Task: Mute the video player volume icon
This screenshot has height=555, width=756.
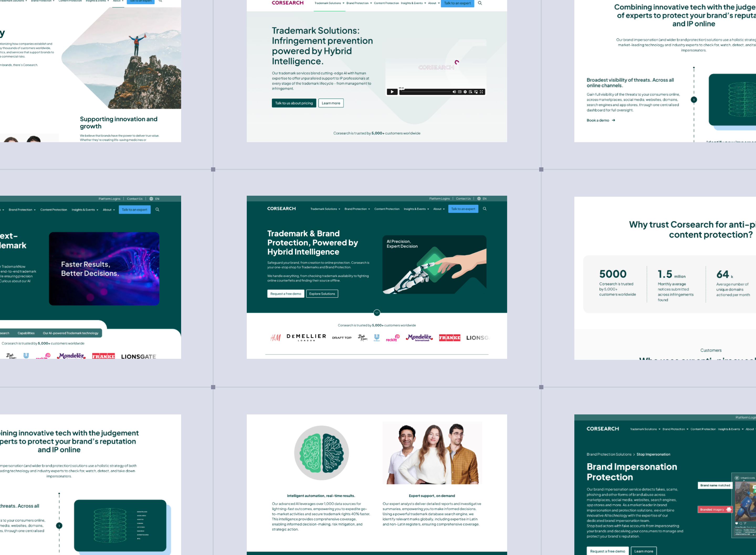Action: coord(454,92)
